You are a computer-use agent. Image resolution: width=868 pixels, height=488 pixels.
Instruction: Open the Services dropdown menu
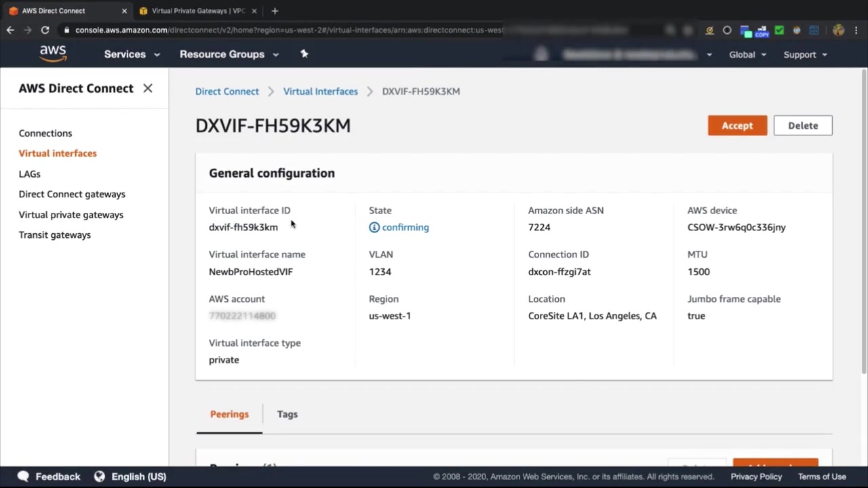132,54
